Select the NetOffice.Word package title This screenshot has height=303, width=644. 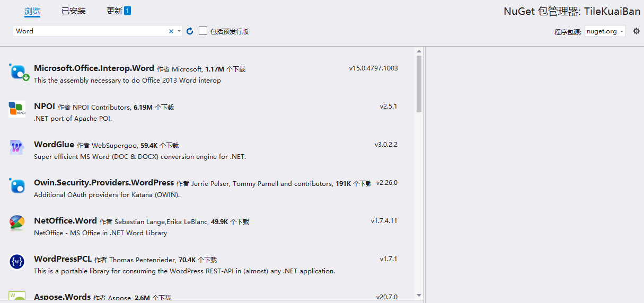pyautogui.click(x=65, y=221)
